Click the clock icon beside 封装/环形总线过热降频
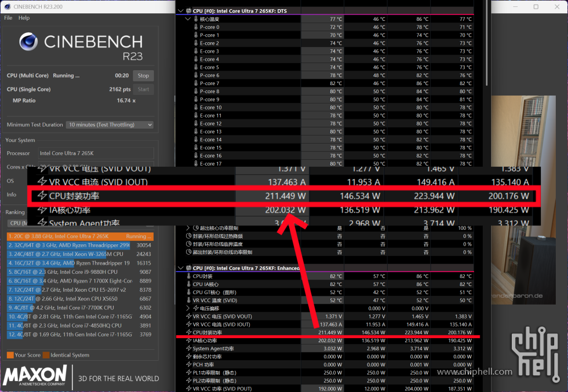The width and height of the screenshot is (568, 392). [x=188, y=236]
